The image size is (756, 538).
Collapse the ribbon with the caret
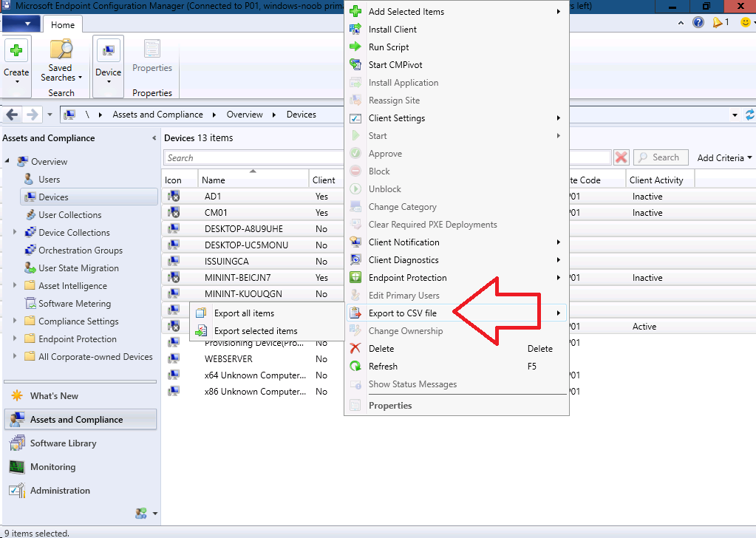click(681, 22)
